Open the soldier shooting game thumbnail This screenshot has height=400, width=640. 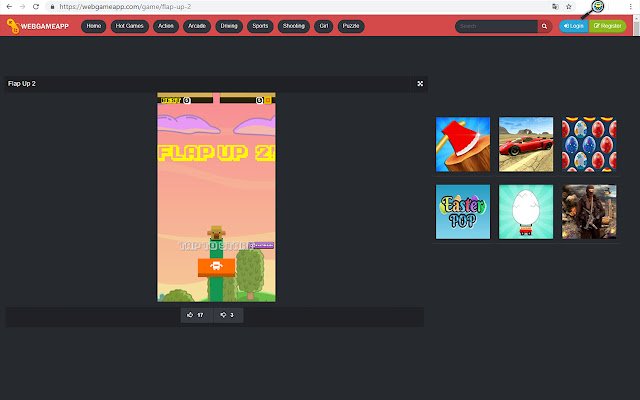coord(589,212)
